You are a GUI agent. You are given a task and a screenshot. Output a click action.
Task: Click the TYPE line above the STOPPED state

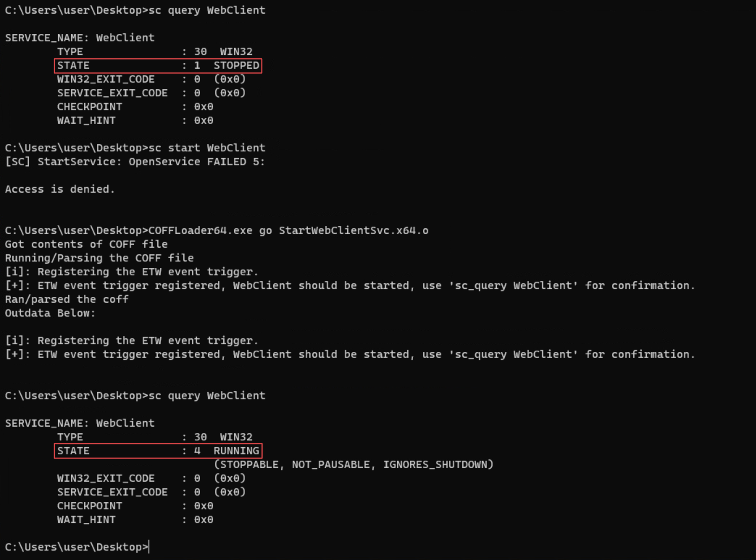coord(154,52)
